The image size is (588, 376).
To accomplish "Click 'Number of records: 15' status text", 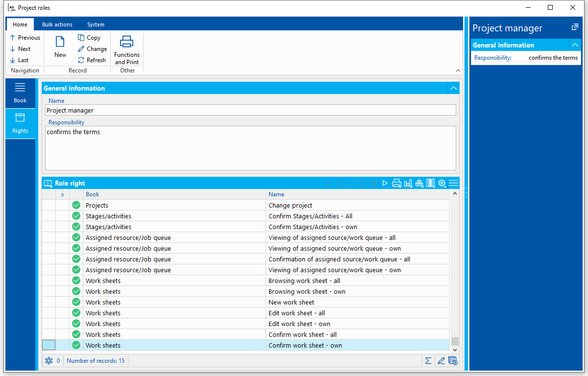I will (x=96, y=361).
